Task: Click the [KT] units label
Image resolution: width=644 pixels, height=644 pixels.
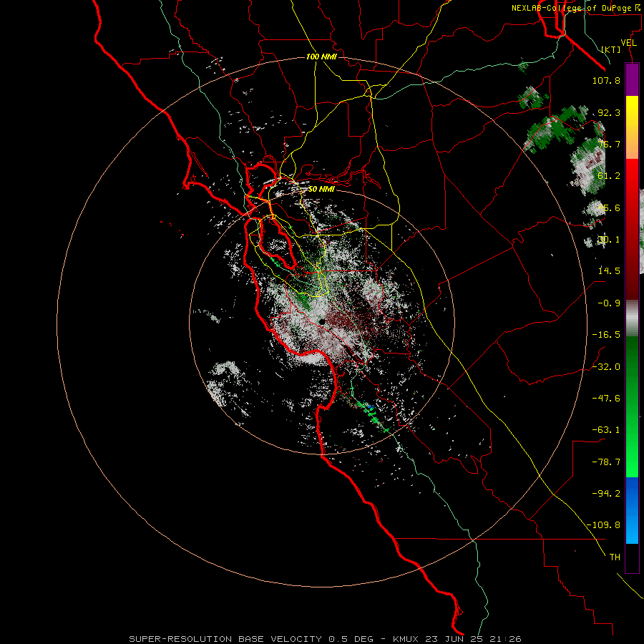Action: pos(611,49)
